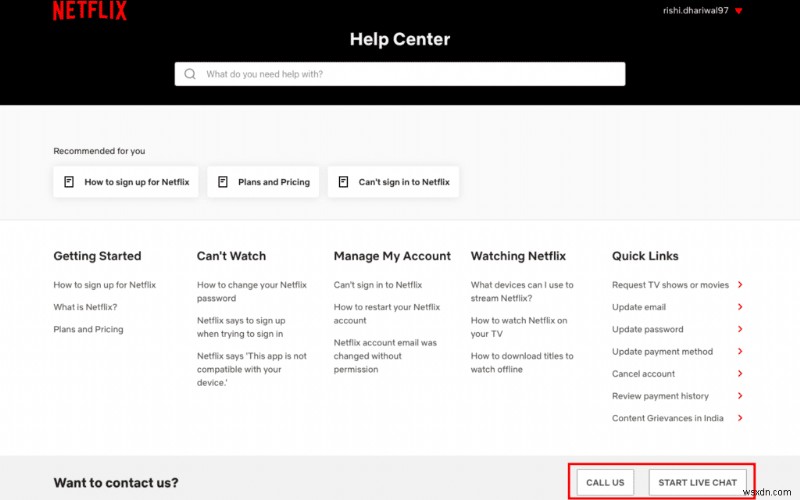The image size is (800, 500).
Task: Click the search magnifier icon
Action: (190, 74)
